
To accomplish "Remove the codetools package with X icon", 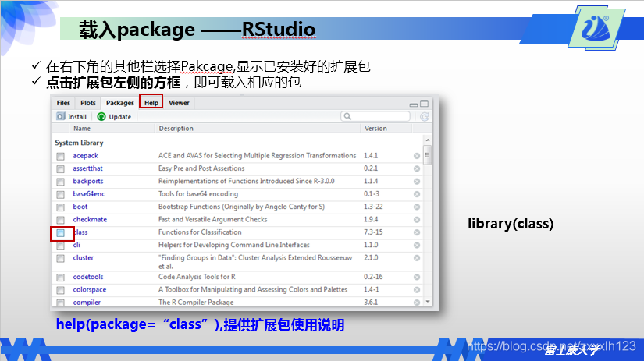I will pos(417,277).
